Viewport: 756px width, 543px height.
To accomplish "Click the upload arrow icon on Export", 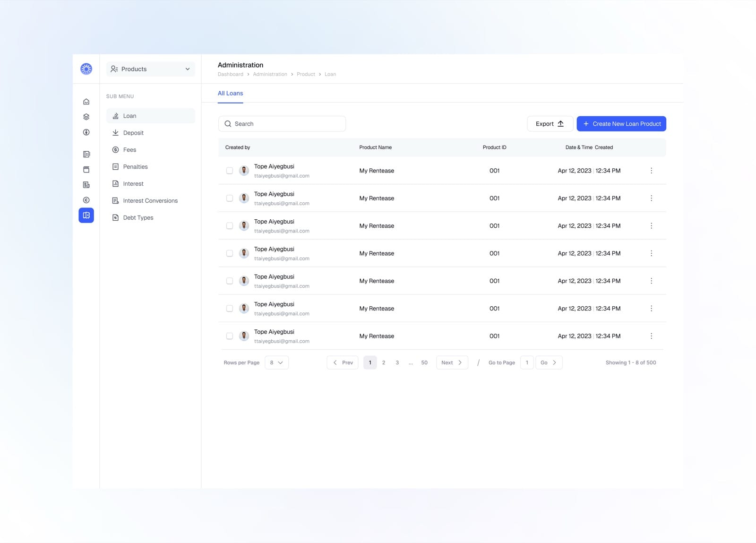I will (561, 124).
